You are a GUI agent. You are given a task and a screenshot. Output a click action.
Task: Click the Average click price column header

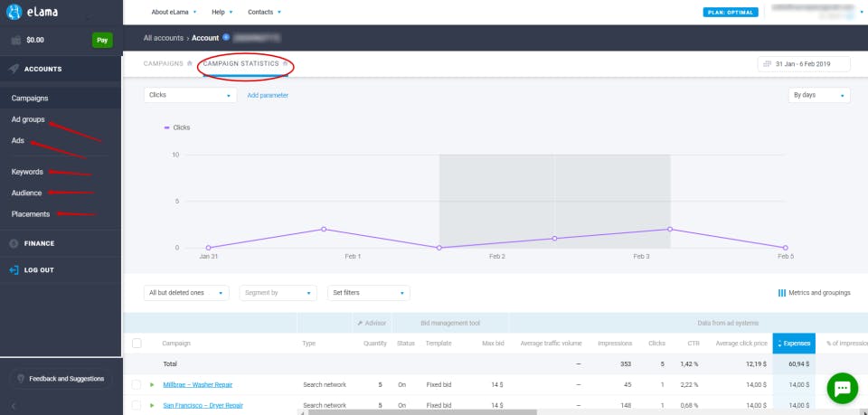click(741, 343)
